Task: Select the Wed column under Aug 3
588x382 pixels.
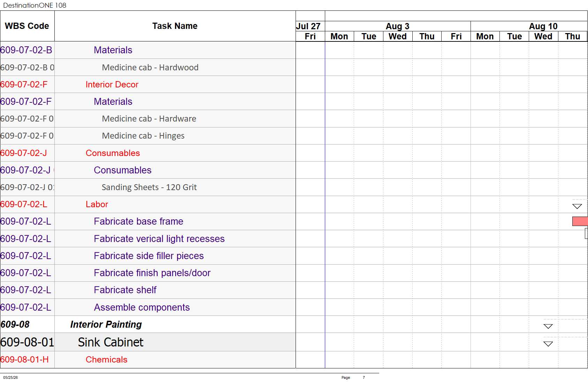Action: click(x=398, y=37)
